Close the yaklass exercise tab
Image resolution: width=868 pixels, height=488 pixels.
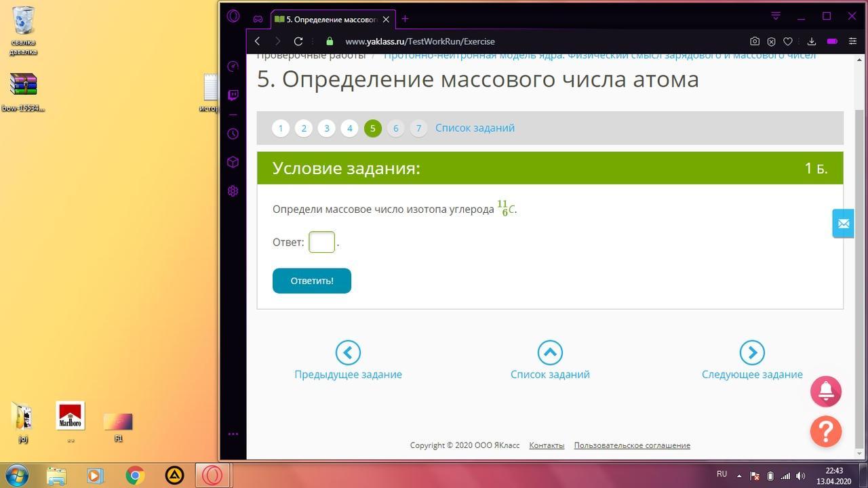[386, 19]
